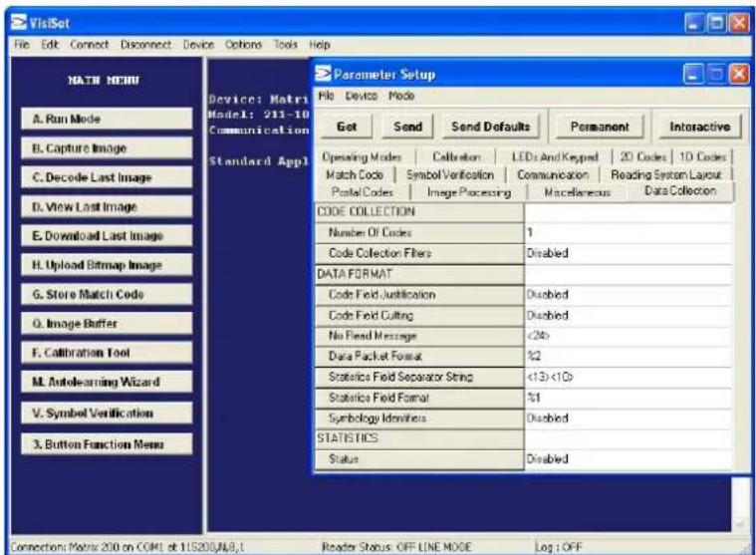756x555 pixels.
Task: Click the Parameter Setup window icon
Action: (x=323, y=74)
